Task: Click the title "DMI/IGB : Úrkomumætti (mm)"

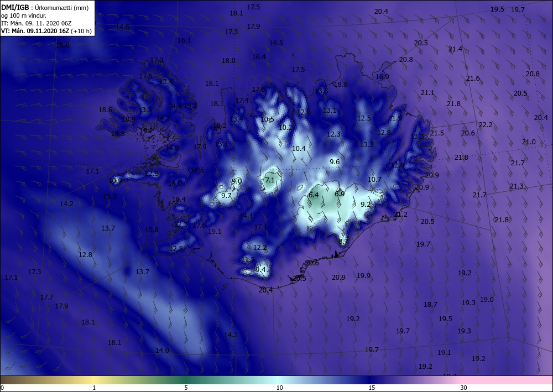Action: [45, 7]
